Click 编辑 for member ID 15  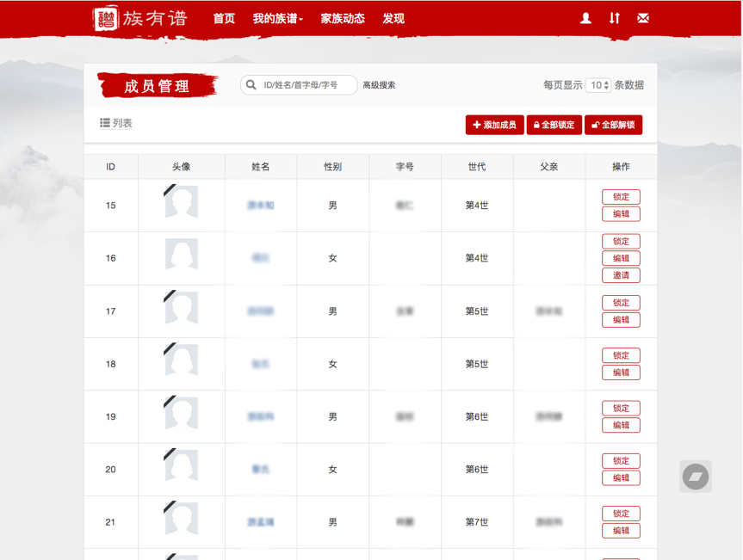tap(622, 213)
